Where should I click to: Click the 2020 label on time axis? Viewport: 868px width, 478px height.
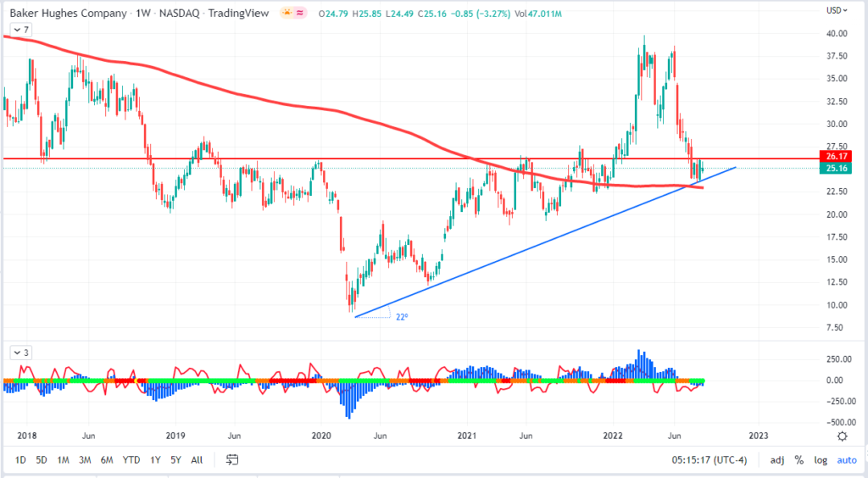[321, 436]
